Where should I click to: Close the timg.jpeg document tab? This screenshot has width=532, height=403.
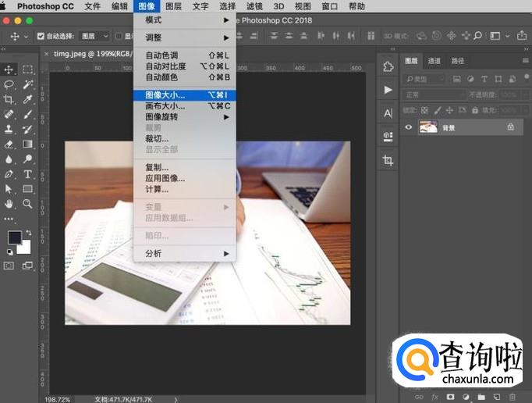tap(47, 54)
